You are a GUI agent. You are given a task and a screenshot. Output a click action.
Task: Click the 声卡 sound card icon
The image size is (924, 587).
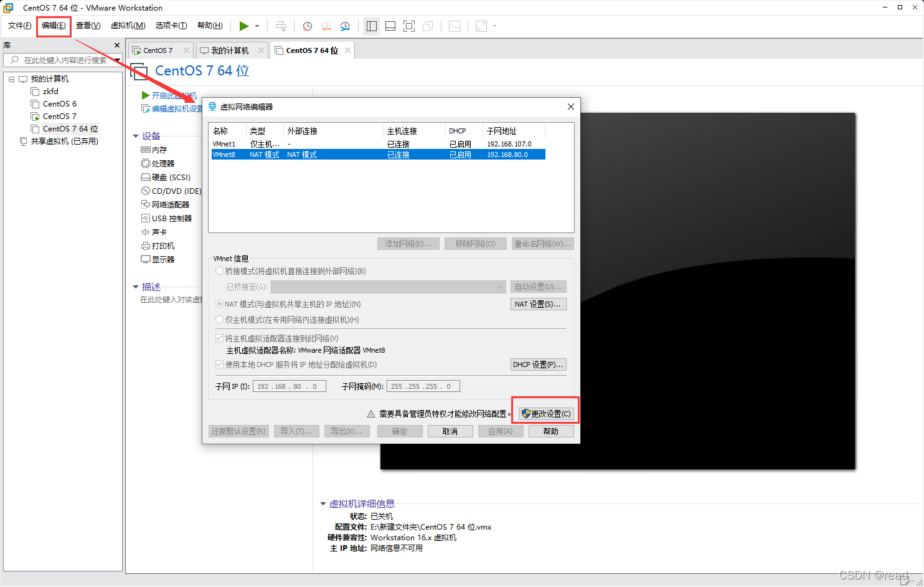tap(146, 232)
